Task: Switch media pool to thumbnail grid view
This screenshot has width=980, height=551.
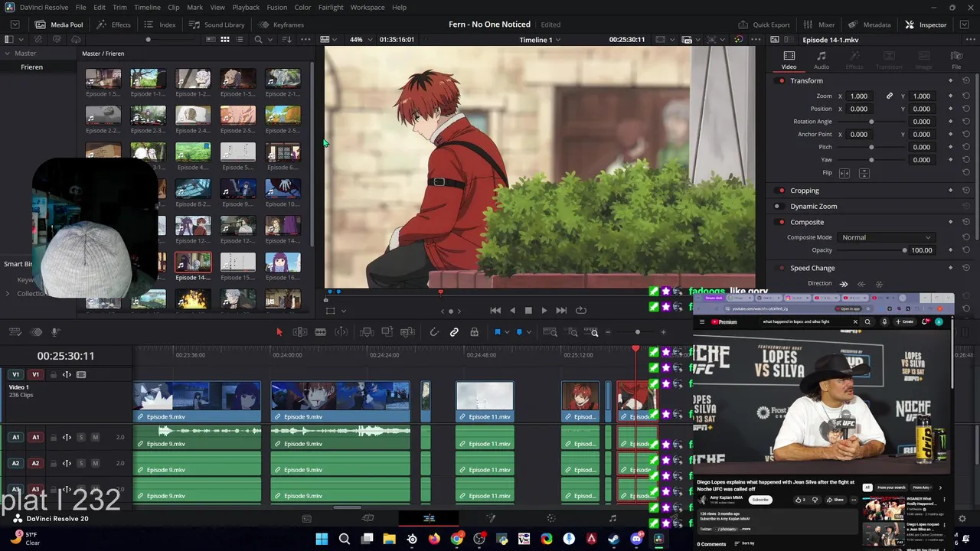Action: (x=225, y=39)
